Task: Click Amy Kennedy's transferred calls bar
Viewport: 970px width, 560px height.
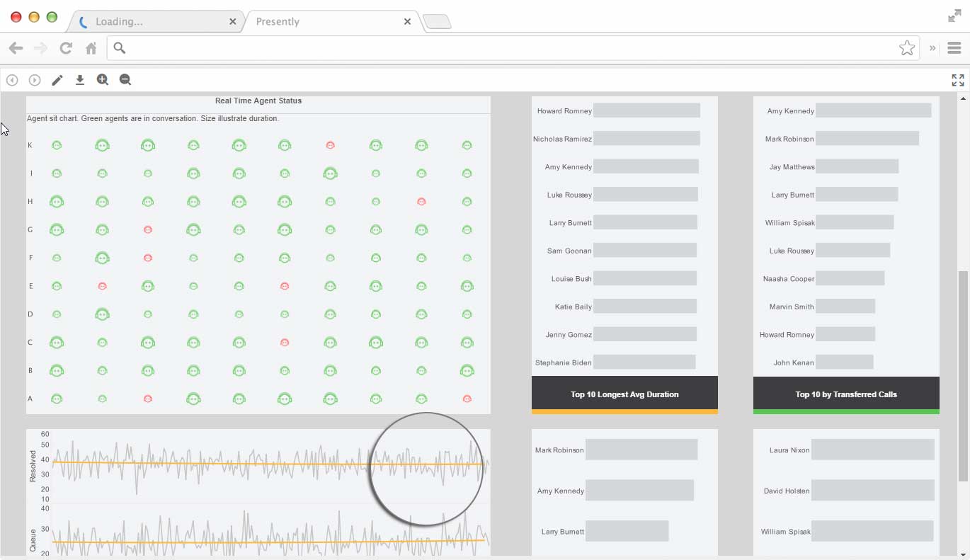Action: (x=874, y=110)
